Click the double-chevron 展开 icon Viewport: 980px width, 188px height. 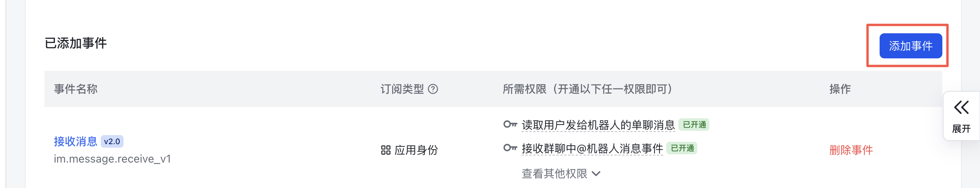tap(961, 108)
